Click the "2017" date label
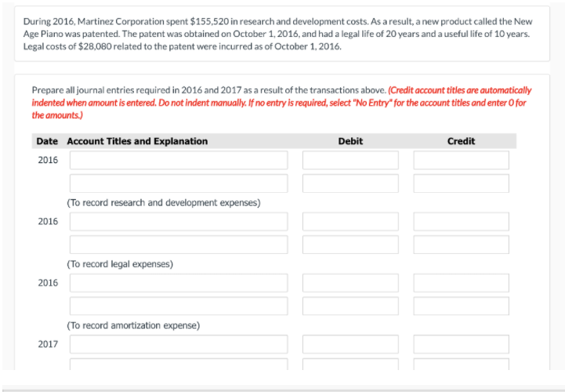 coord(48,344)
